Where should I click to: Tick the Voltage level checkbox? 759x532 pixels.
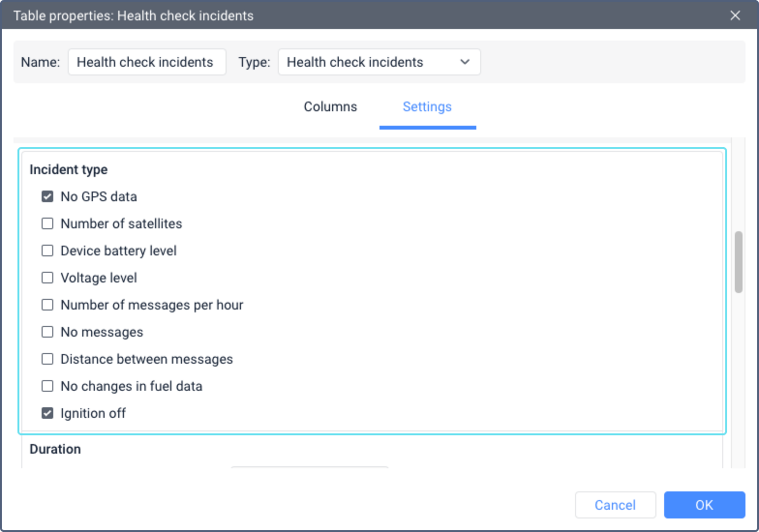coord(47,278)
